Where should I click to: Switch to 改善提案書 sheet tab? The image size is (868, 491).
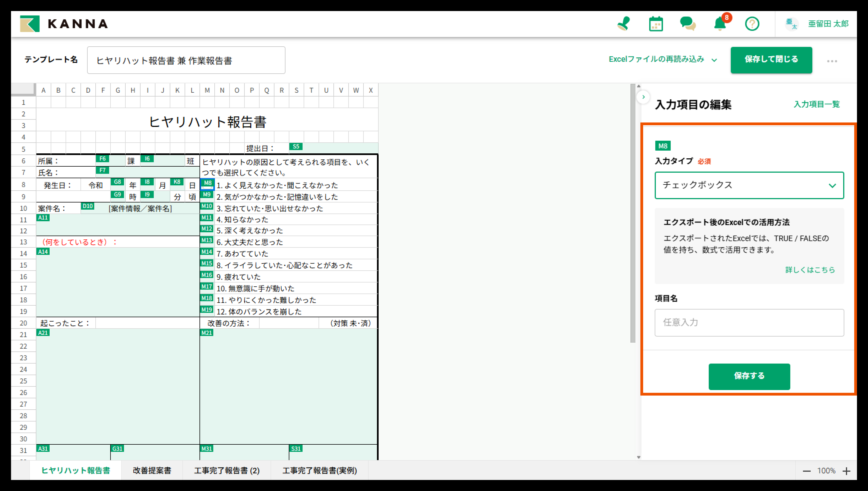point(152,470)
